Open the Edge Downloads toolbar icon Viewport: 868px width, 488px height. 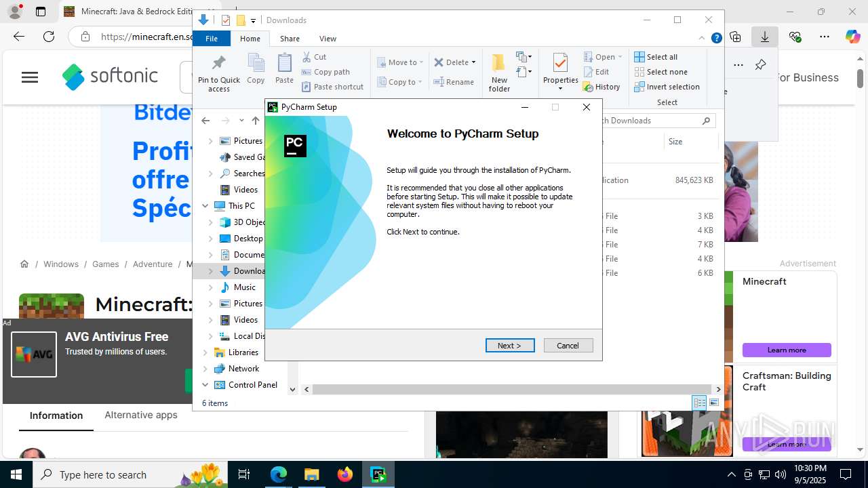(x=764, y=37)
